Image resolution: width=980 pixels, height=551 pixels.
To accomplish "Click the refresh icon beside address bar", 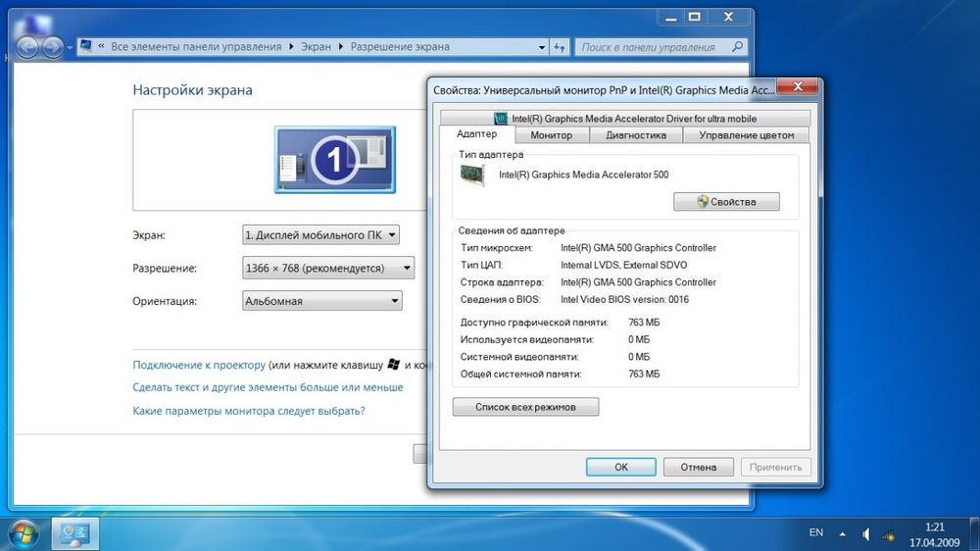I will 560,47.
